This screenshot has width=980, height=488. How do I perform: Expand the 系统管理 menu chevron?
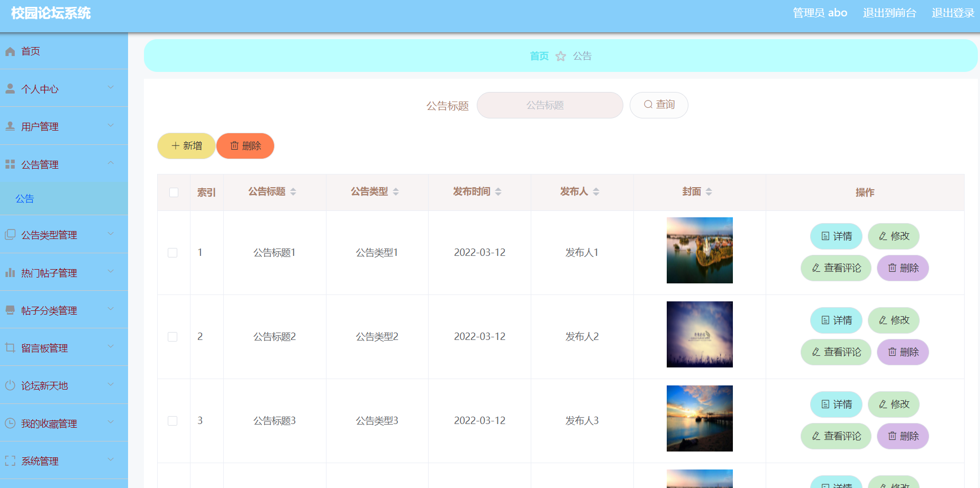click(111, 459)
